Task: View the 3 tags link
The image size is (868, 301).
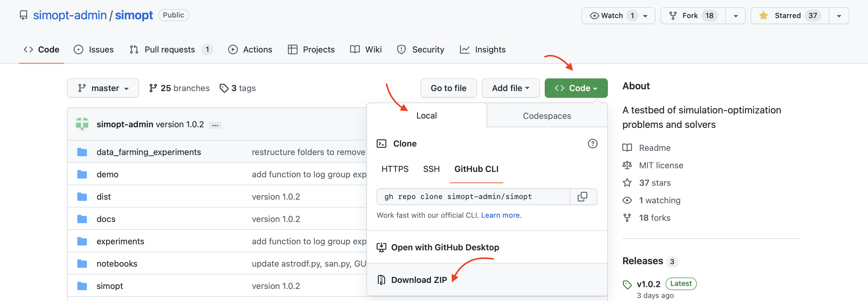Action: (x=238, y=88)
